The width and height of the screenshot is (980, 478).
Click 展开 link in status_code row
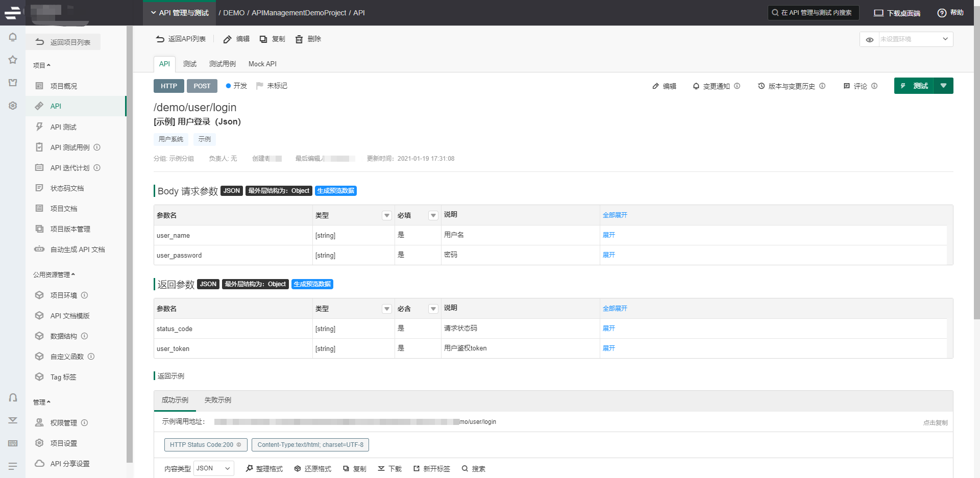[x=609, y=329]
